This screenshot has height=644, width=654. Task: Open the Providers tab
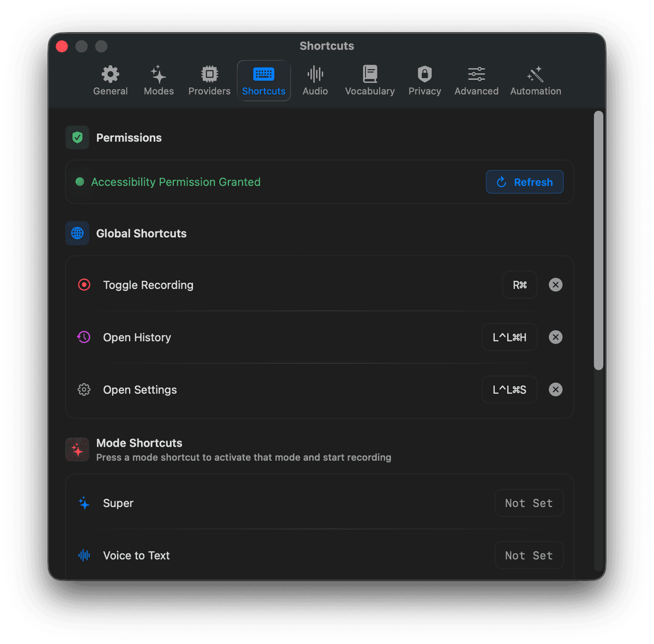(209, 80)
